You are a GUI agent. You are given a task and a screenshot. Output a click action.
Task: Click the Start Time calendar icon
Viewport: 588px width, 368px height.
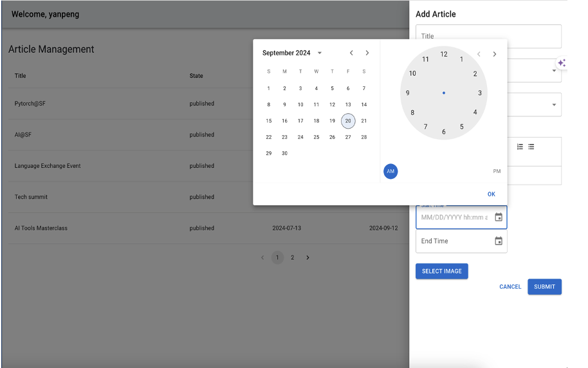point(498,217)
